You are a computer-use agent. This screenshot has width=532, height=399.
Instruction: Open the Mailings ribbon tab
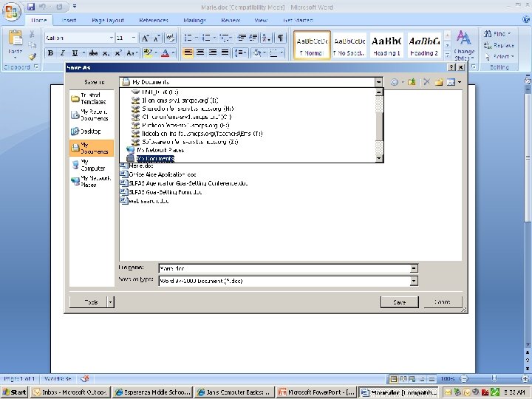(x=194, y=21)
